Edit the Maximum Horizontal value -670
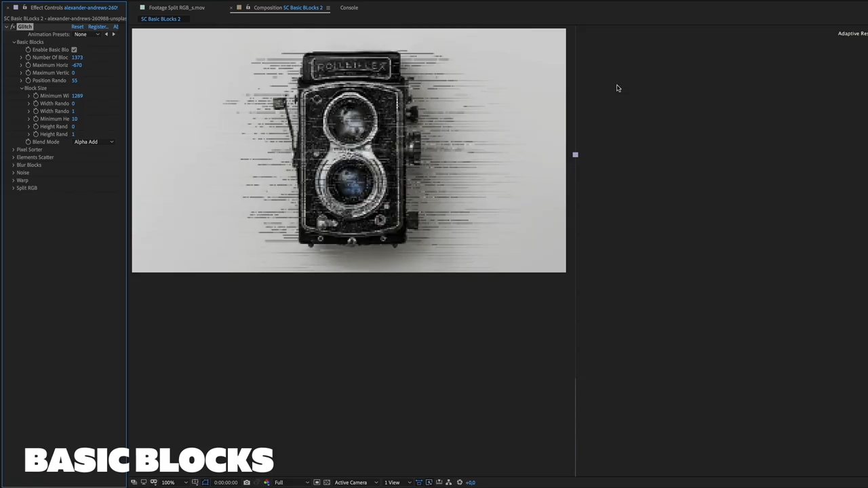The image size is (868, 488). point(77,65)
